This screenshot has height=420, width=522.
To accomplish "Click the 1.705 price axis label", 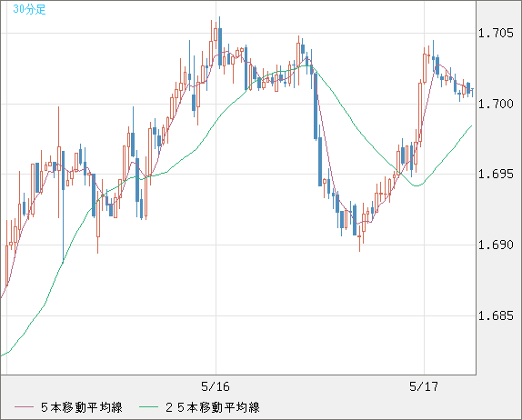I will 496,33.
